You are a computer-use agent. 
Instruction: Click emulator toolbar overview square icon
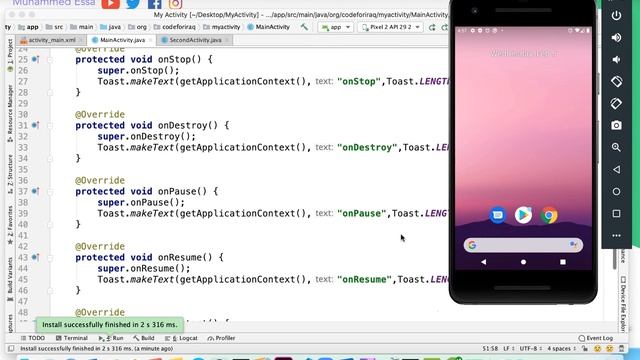coord(616,213)
